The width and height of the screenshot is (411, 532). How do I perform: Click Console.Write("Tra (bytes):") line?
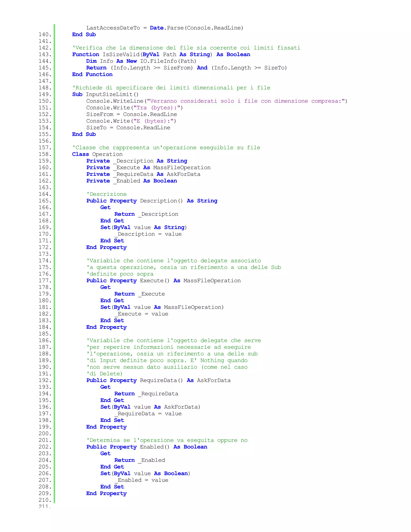[135, 108]
